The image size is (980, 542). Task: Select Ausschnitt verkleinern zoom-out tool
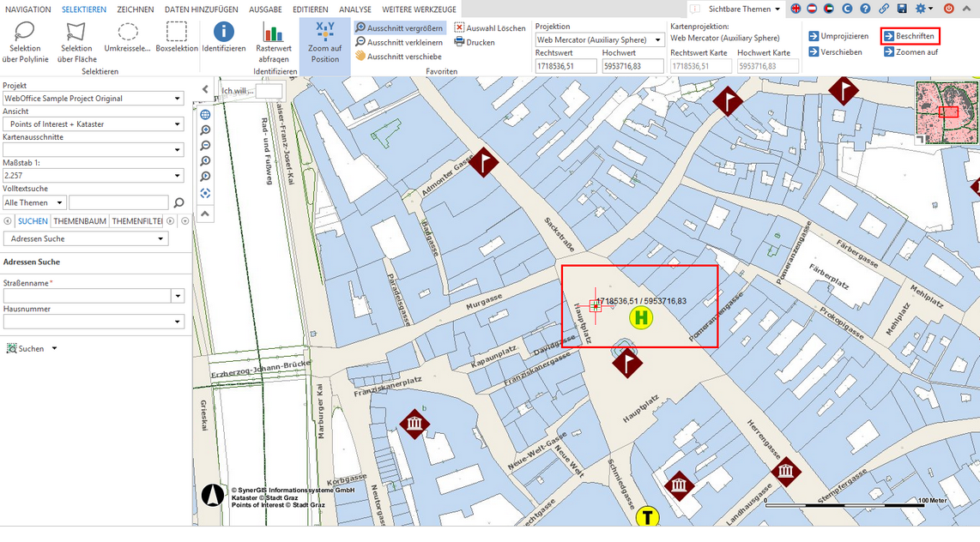[x=399, y=43]
